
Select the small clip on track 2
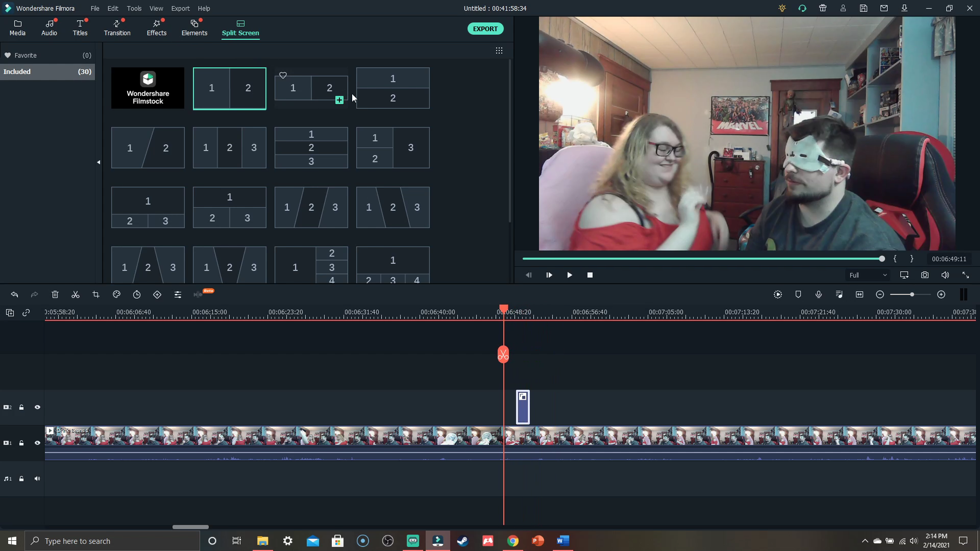click(x=523, y=407)
